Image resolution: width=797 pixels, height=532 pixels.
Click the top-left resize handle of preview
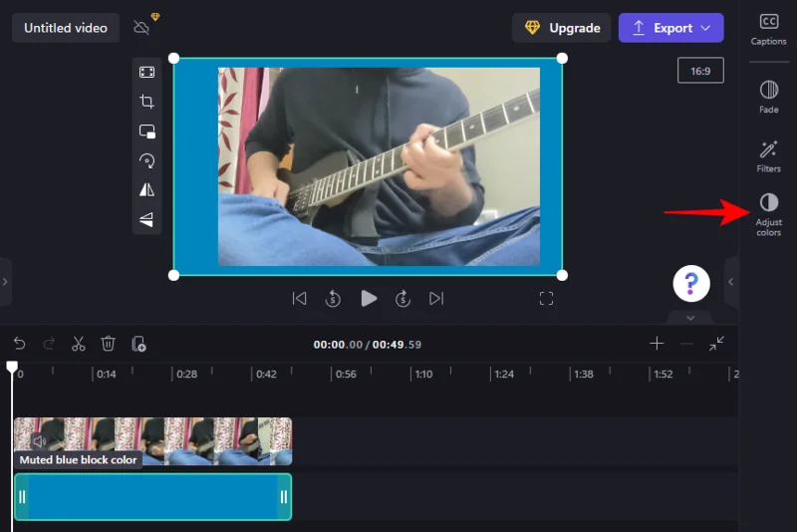pos(173,59)
